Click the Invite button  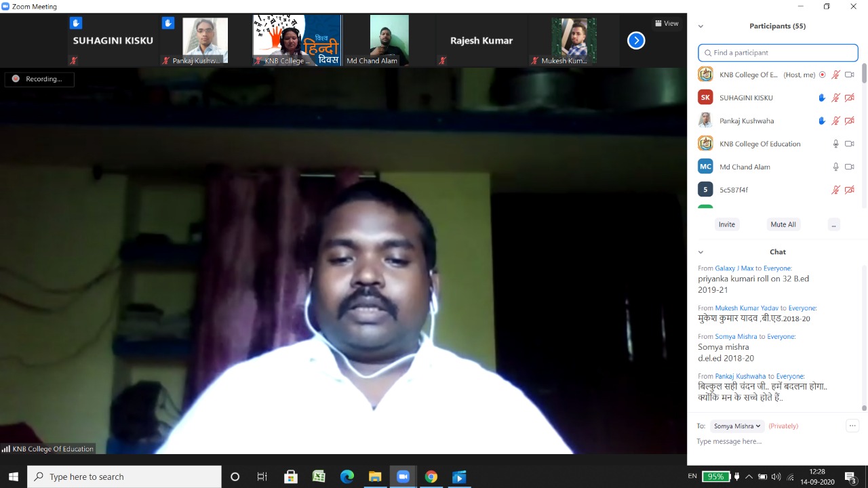click(726, 224)
